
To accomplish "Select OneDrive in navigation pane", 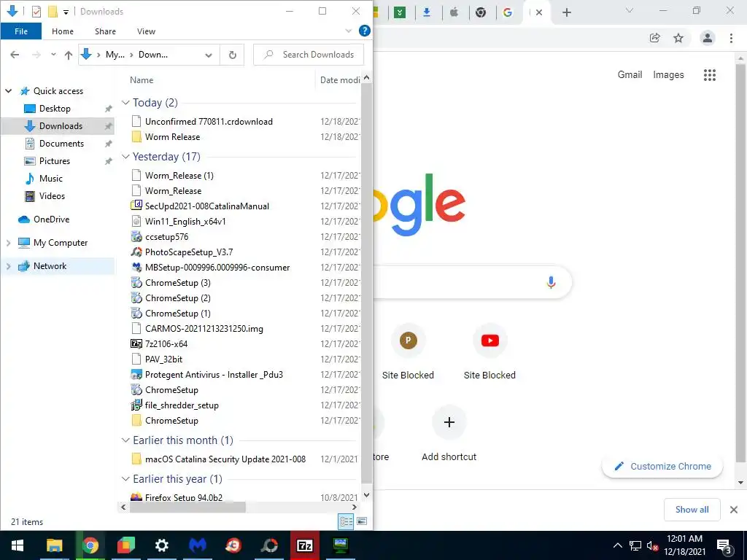I will tap(52, 219).
